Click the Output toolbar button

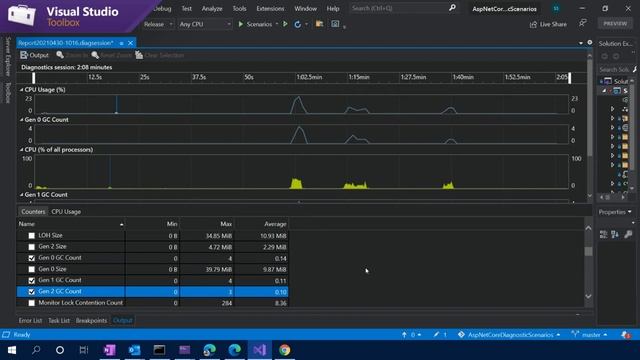(34, 55)
